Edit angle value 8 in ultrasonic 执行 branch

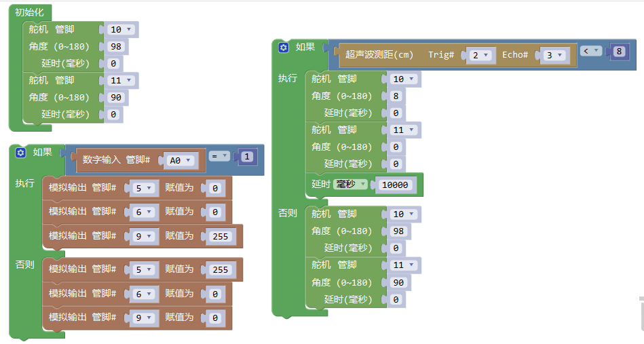click(x=396, y=96)
